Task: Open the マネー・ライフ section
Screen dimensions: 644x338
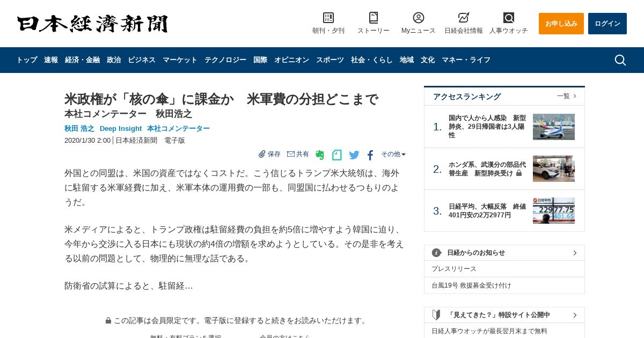Action: pos(466,60)
